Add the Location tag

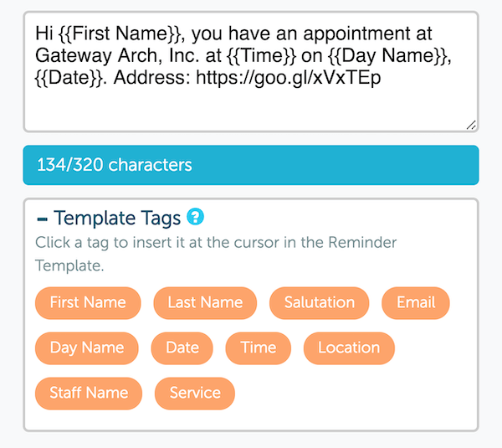coord(349,348)
